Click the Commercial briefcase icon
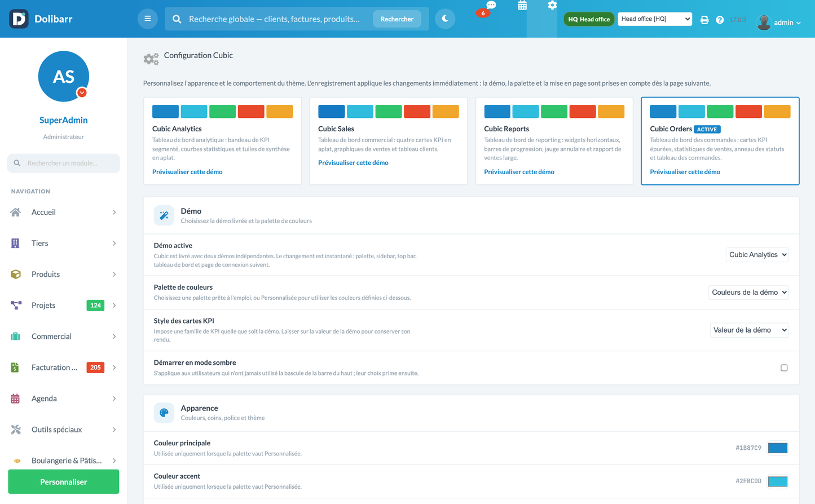 15,336
